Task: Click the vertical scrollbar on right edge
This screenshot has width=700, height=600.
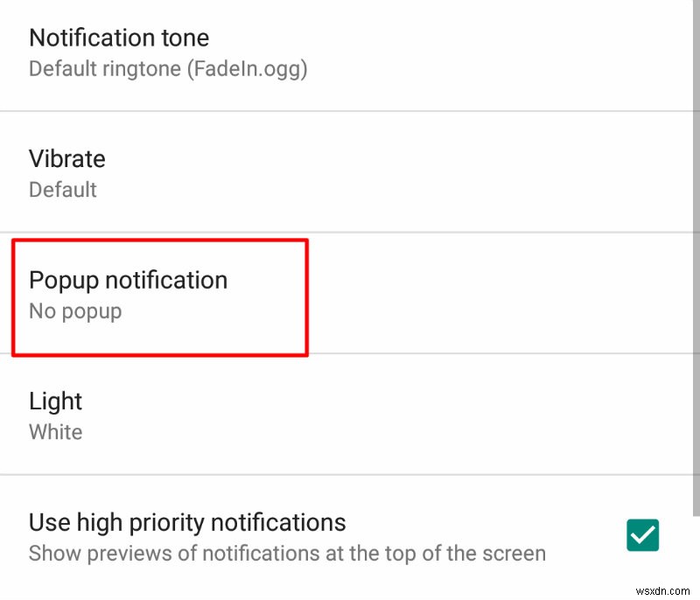Action: click(x=696, y=258)
